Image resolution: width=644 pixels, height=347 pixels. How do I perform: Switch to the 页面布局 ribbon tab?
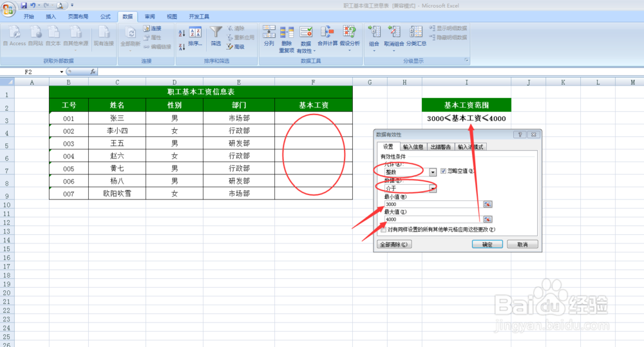coord(78,17)
